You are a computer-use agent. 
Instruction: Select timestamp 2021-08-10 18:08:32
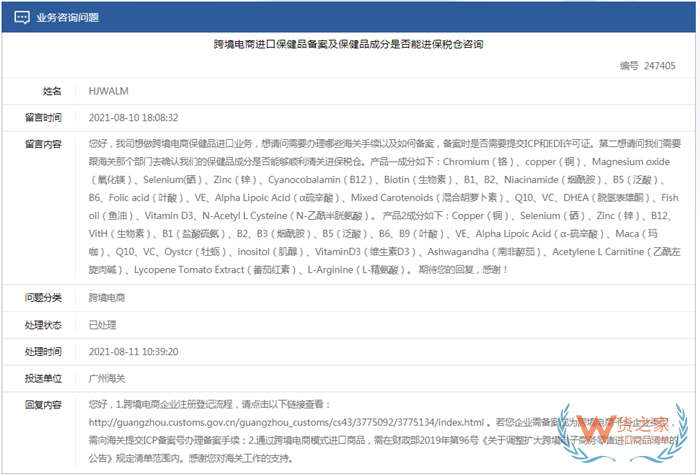(x=133, y=117)
